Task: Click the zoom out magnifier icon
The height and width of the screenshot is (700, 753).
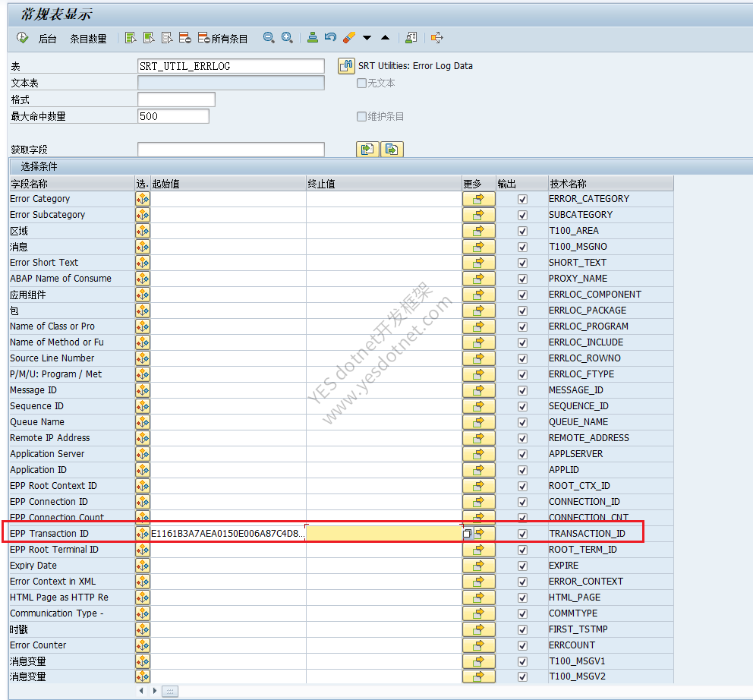Action: (269, 38)
